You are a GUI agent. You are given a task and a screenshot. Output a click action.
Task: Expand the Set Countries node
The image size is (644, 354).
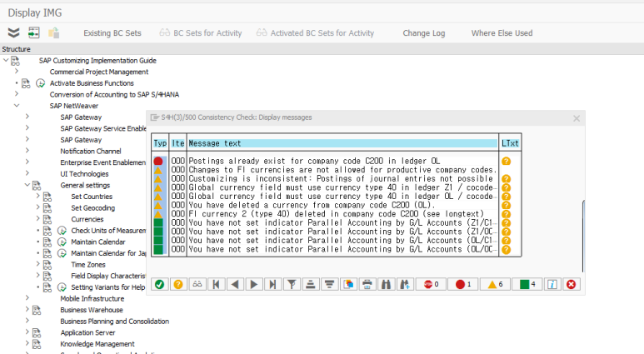coord(37,196)
